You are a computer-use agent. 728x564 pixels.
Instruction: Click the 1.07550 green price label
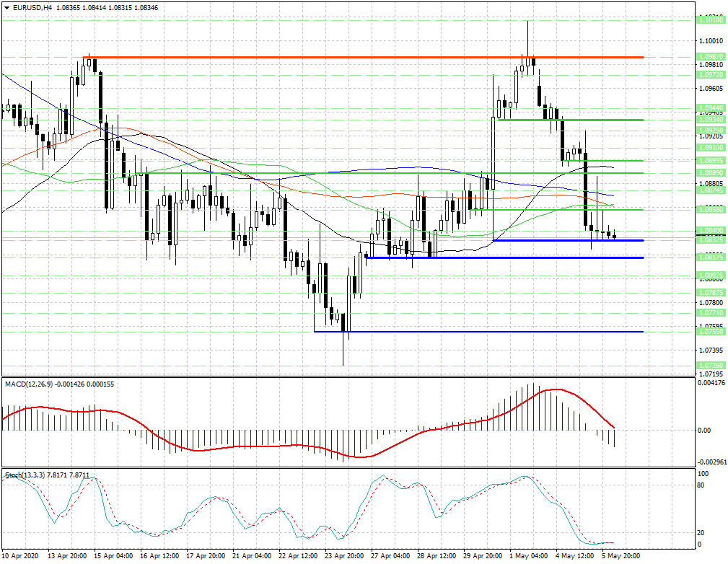tap(711, 332)
